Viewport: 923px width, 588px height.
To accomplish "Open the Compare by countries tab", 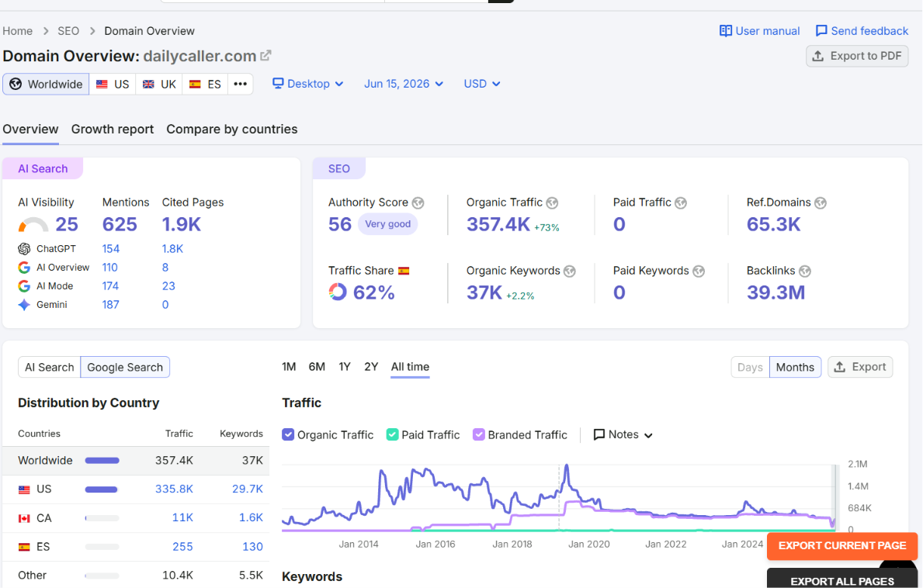I will tap(232, 130).
